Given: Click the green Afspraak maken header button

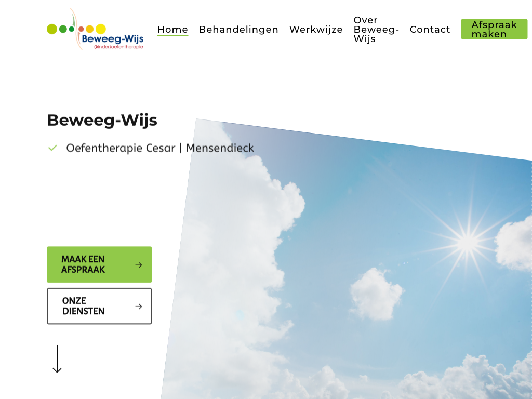Looking at the screenshot, I should (x=494, y=30).
